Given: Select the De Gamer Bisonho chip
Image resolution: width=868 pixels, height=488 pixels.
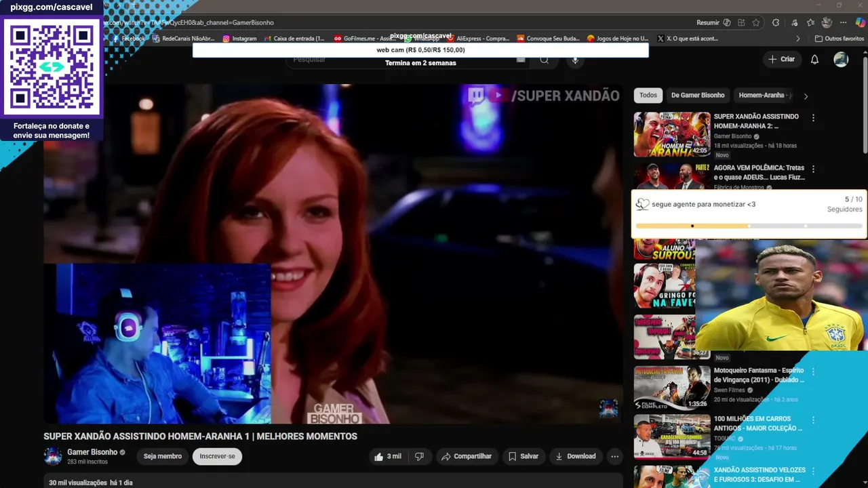Looking at the screenshot, I should (698, 95).
